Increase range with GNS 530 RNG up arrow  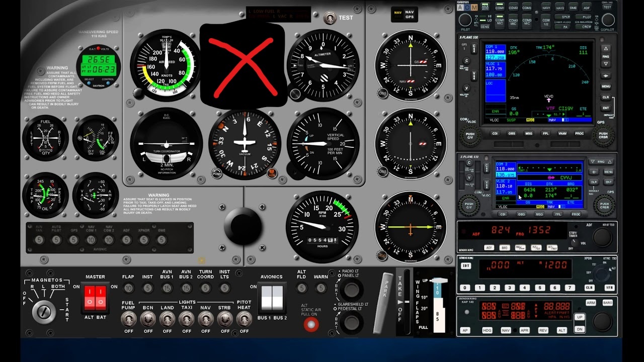tap(606, 49)
